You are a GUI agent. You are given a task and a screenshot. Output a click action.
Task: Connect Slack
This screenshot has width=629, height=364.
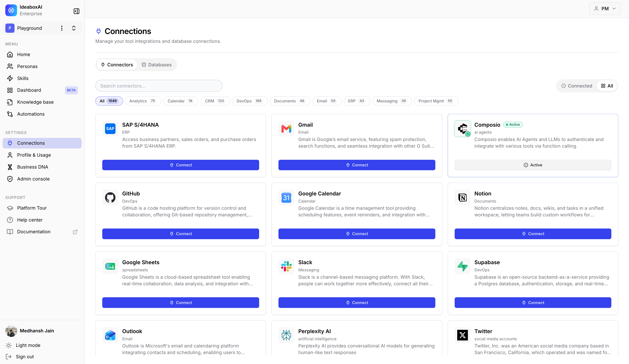tap(357, 303)
